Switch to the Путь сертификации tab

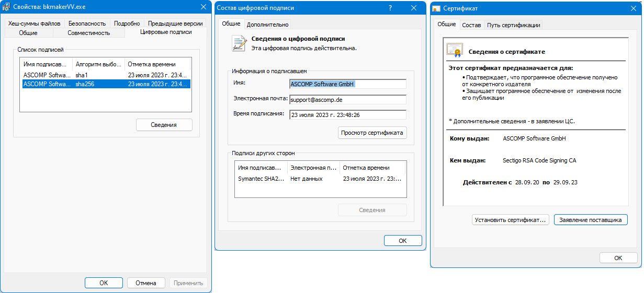[513, 25]
